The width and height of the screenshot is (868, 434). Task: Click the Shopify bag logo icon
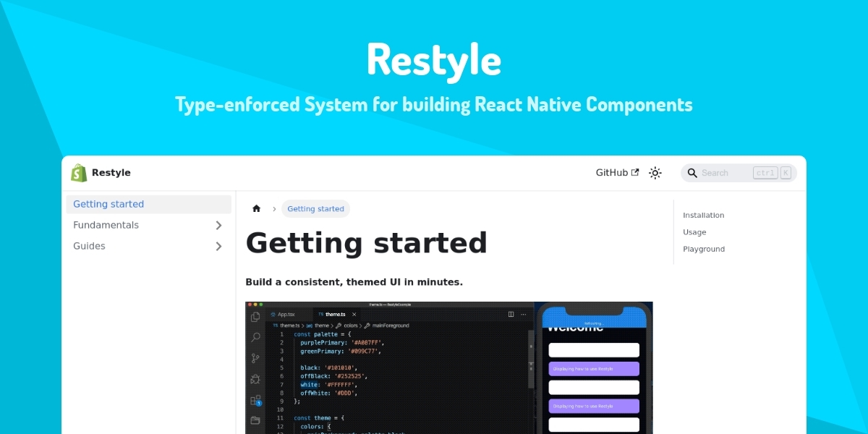[x=78, y=173]
